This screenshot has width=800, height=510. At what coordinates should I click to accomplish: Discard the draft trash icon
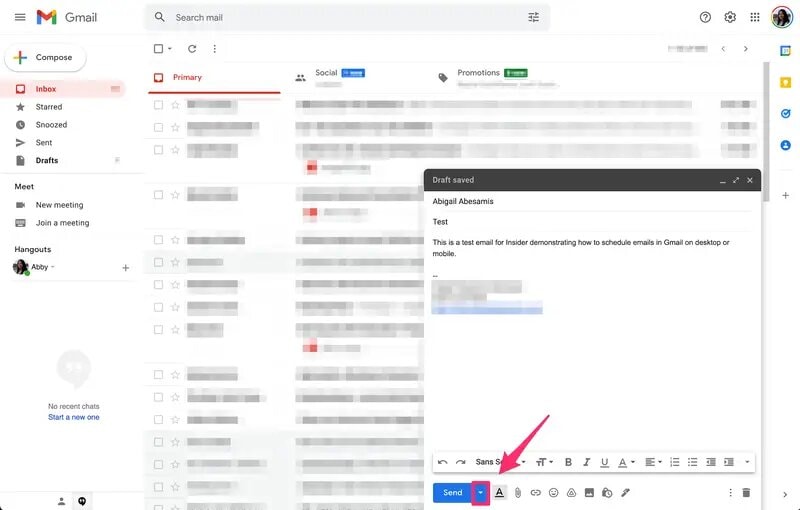coord(746,493)
